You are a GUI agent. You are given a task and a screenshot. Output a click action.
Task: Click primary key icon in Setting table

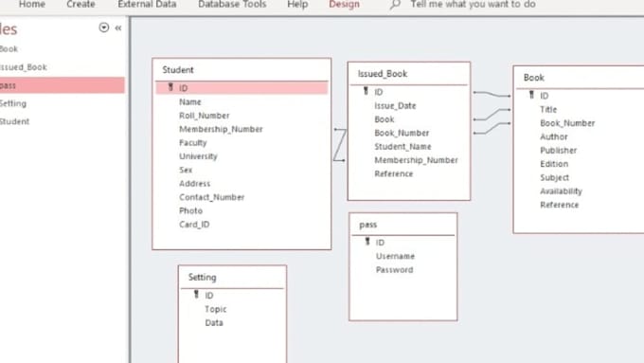tap(196, 295)
